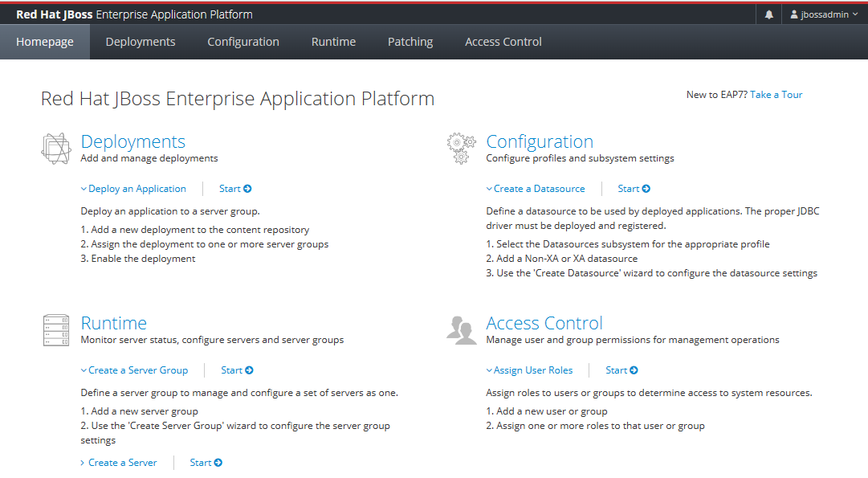
Task: Click 'Enable the deployment' step text
Action: tap(138, 259)
